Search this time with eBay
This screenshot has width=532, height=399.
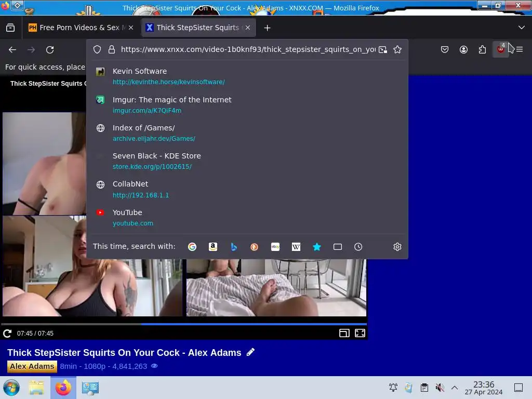(275, 247)
